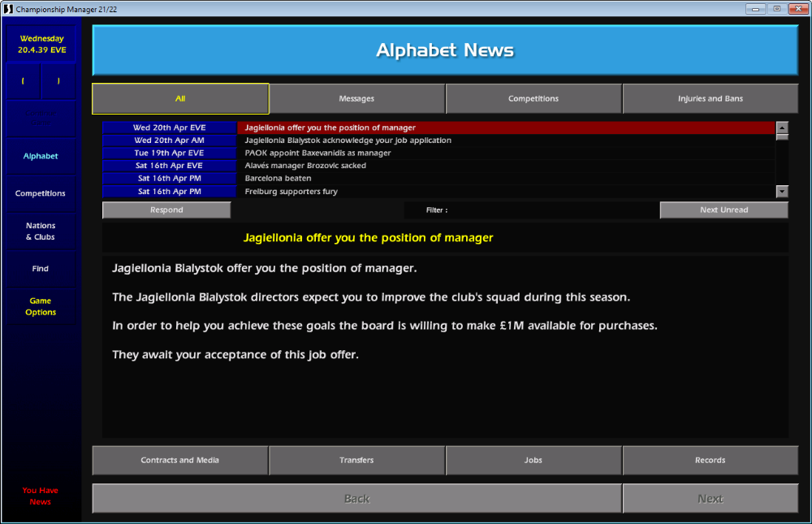
Task: Open Nations & Clubs in sidebar
Action: [41, 232]
